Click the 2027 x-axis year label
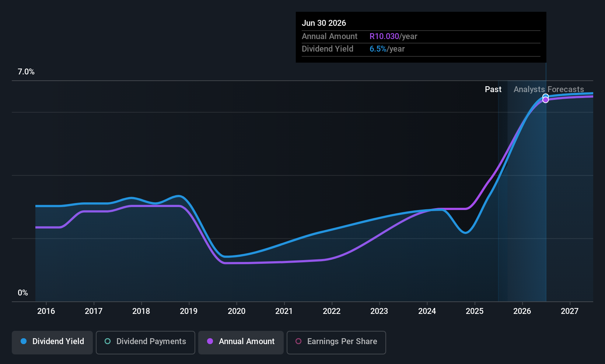This screenshot has height=364, width=605. click(x=570, y=311)
